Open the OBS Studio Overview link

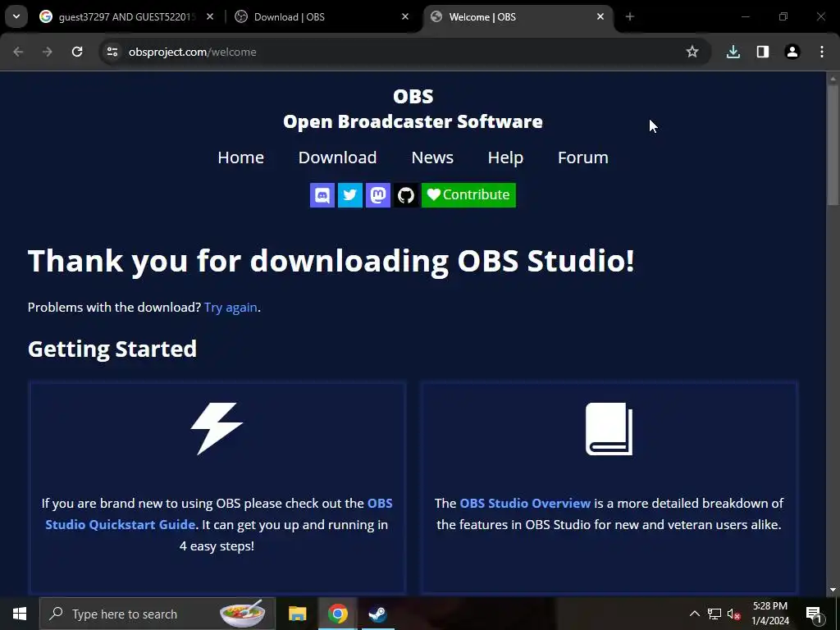tap(525, 504)
